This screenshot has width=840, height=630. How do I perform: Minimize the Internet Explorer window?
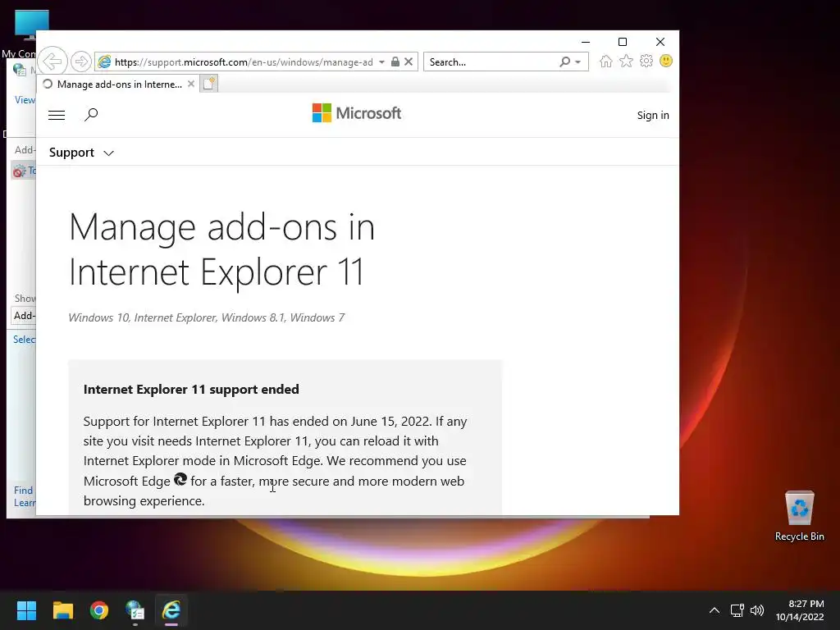click(x=586, y=42)
